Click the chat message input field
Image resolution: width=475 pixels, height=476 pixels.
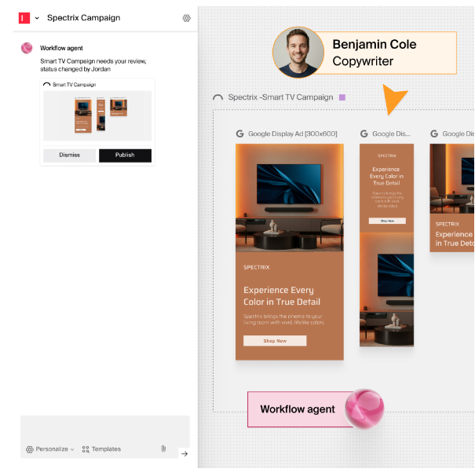[x=105, y=430]
